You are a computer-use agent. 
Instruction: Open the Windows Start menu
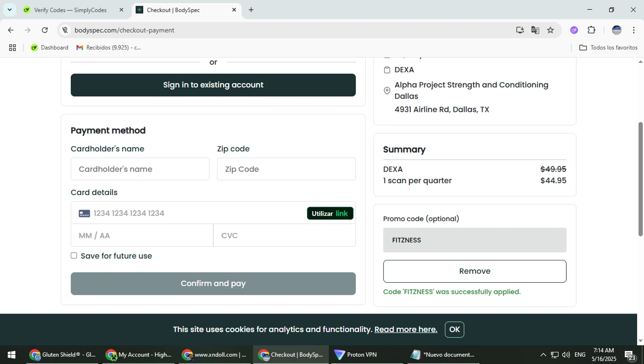tap(12, 355)
